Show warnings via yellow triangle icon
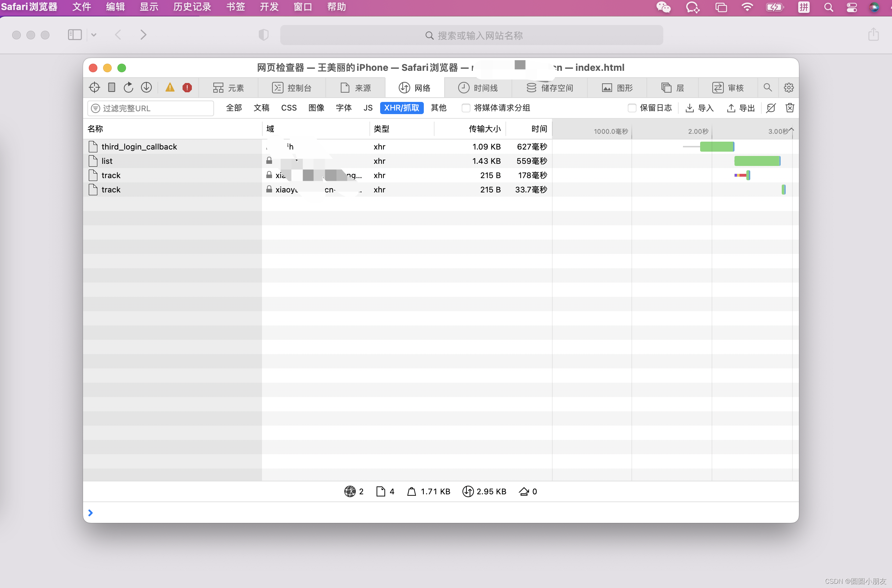Viewport: 892px width, 588px height. point(170,87)
